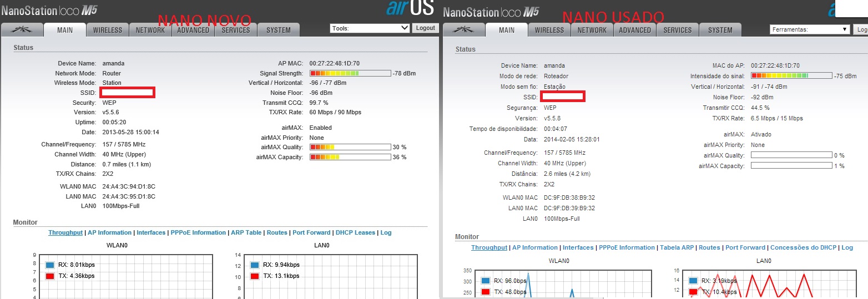Click airMAX Quality bar showing 0 %

point(791,155)
